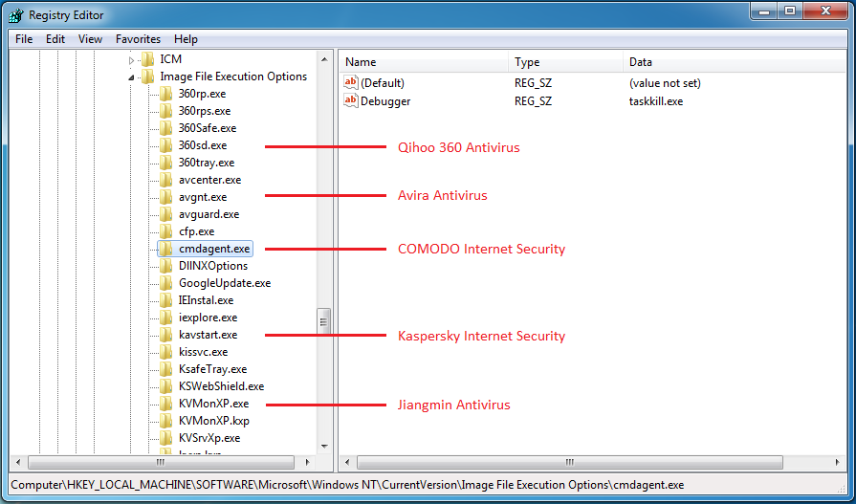Maximize the Registry Editor window
Image resolution: width=856 pixels, height=504 pixels.
[790, 11]
